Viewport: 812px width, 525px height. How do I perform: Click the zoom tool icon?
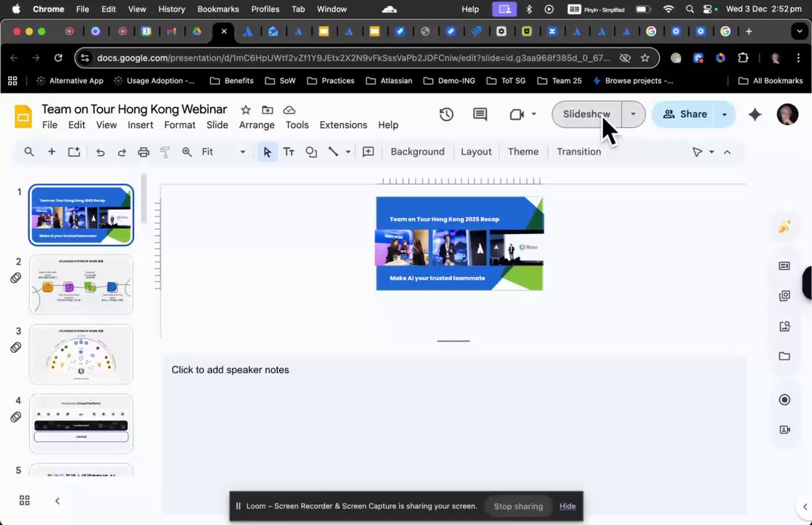[187, 152]
